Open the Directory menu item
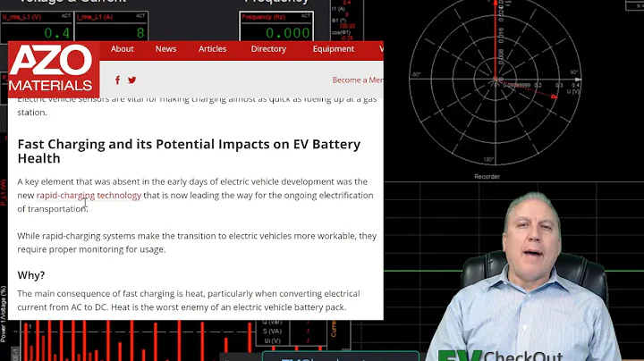 268,49
